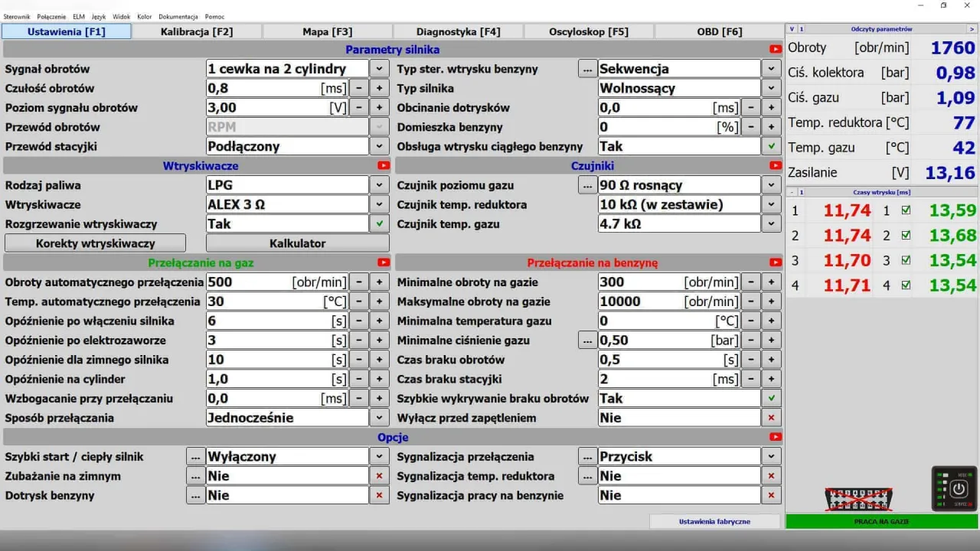
Task: Click the Korekty wtryskiwaczy button
Action: click(x=96, y=243)
